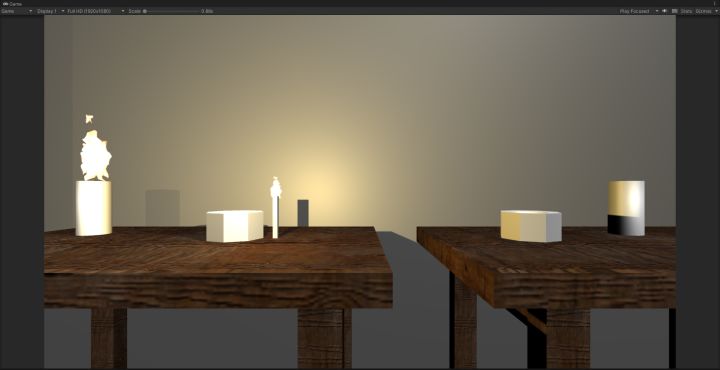The image size is (720, 370).
Task: Toggle the Stats overlay button
Action: point(686,11)
